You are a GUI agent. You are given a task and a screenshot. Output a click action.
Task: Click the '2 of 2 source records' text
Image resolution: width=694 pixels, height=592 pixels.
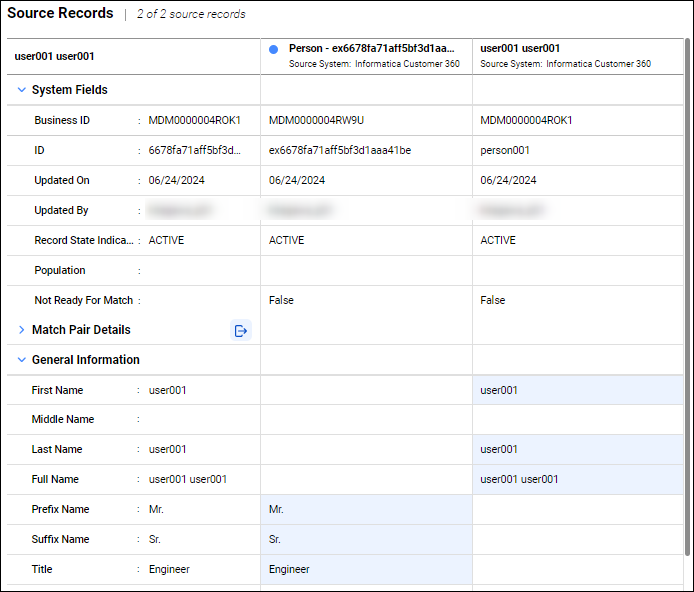click(191, 14)
